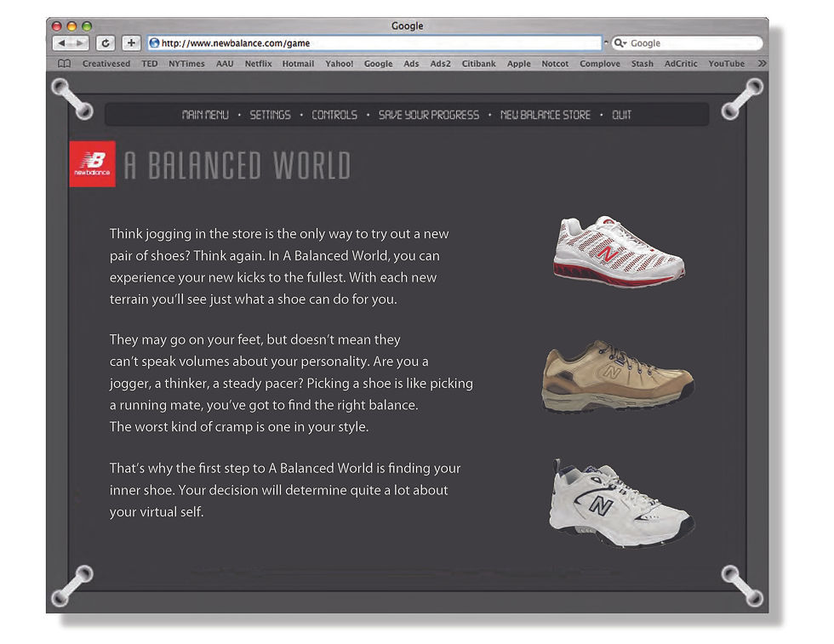Open the AAU bookmark
Image resolution: width=834 pixels, height=644 pixels.
coord(225,64)
